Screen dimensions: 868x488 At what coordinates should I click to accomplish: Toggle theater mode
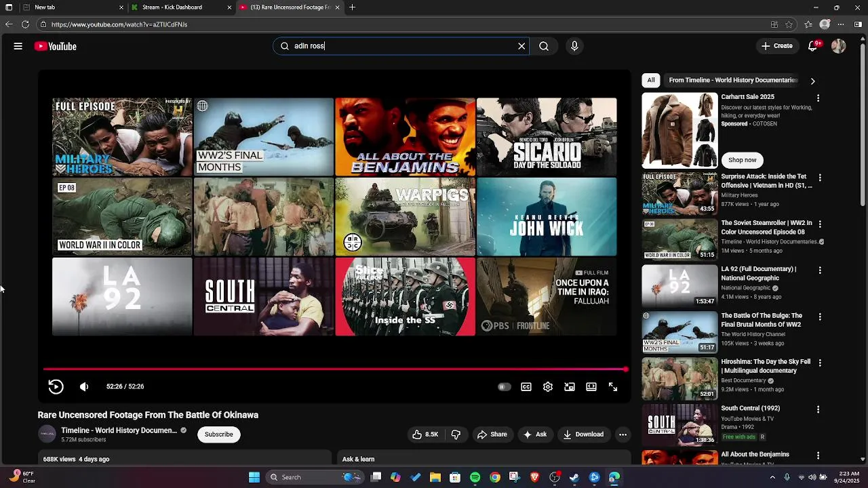point(591,387)
